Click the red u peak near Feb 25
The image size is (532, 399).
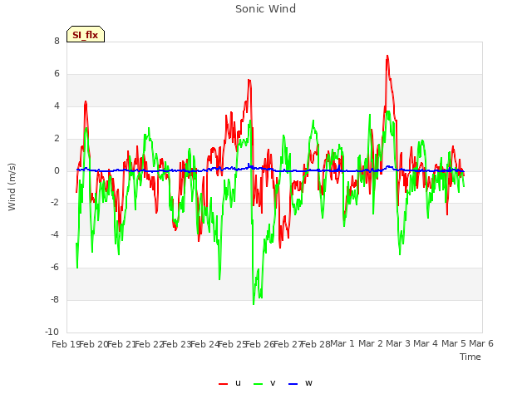(249, 80)
